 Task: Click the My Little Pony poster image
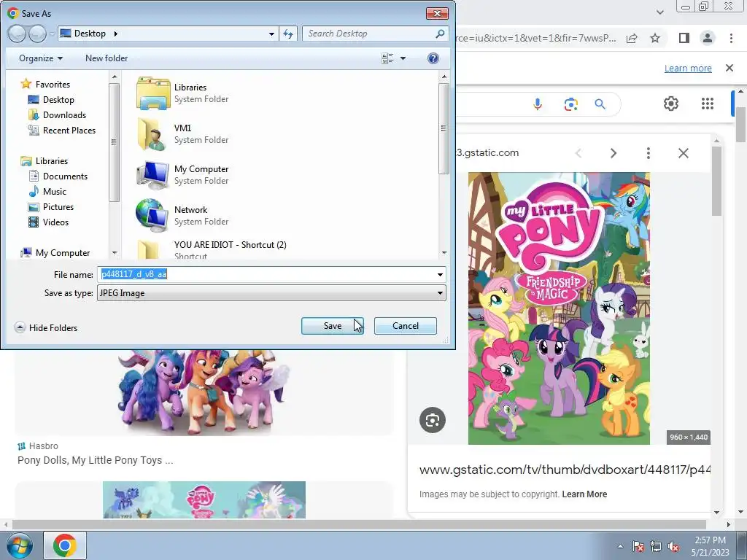click(559, 308)
